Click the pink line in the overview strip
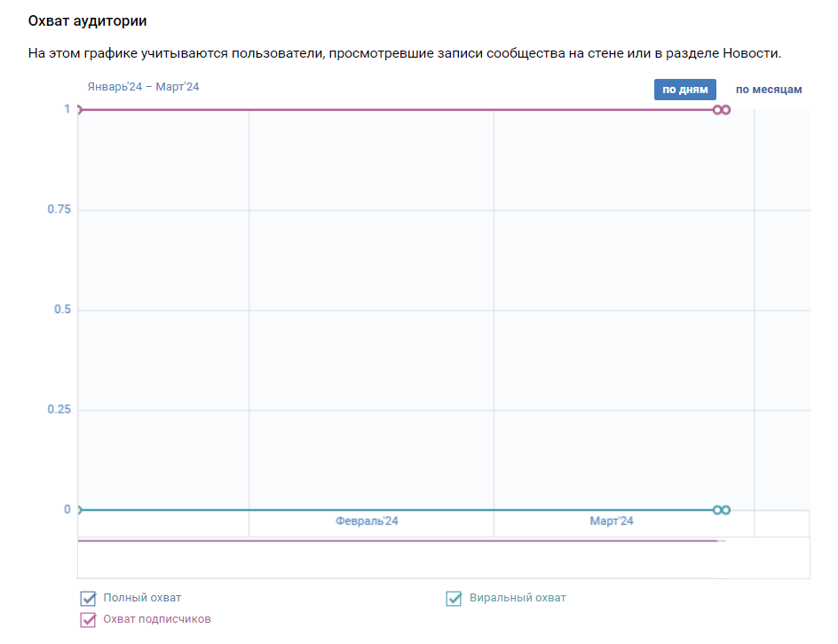This screenshot has height=644, width=838. [x=398, y=541]
